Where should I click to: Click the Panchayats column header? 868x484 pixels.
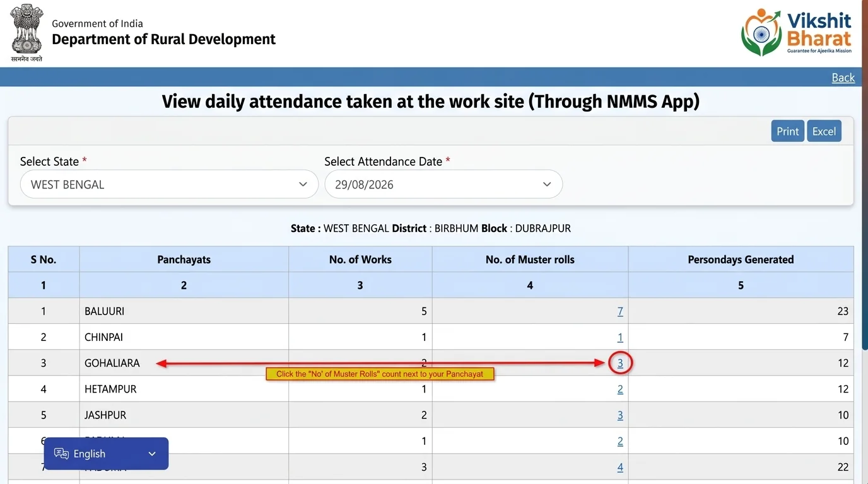184,260
